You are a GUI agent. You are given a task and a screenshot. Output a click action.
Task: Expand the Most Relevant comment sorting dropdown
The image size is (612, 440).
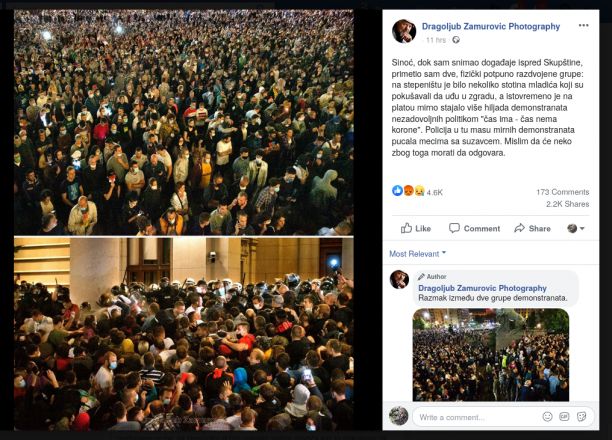[x=417, y=254]
